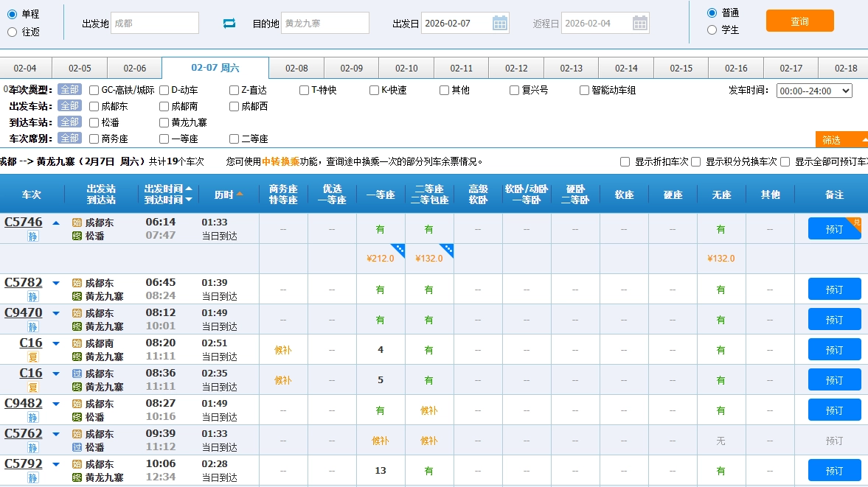The width and height of the screenshot is (868, 487).
Task: Enable the D-动车 train type checkbox
Action: tap(164, 90)
